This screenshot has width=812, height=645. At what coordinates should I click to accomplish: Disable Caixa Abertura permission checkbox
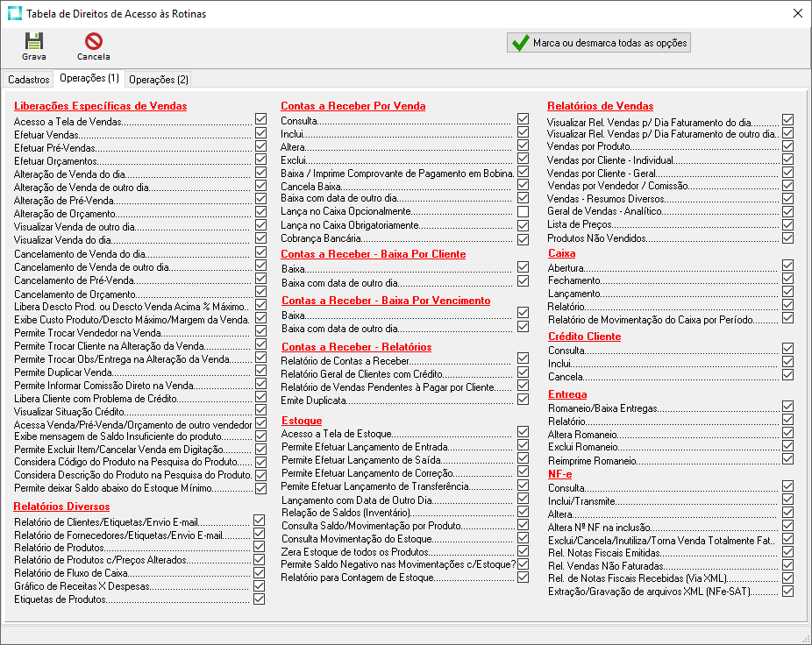pos(788,266)
